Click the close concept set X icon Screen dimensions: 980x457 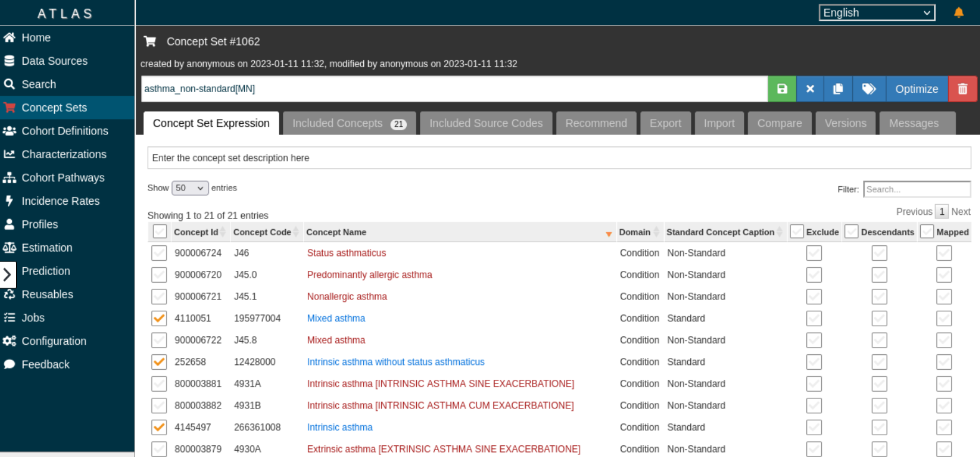tap(810, 89)
